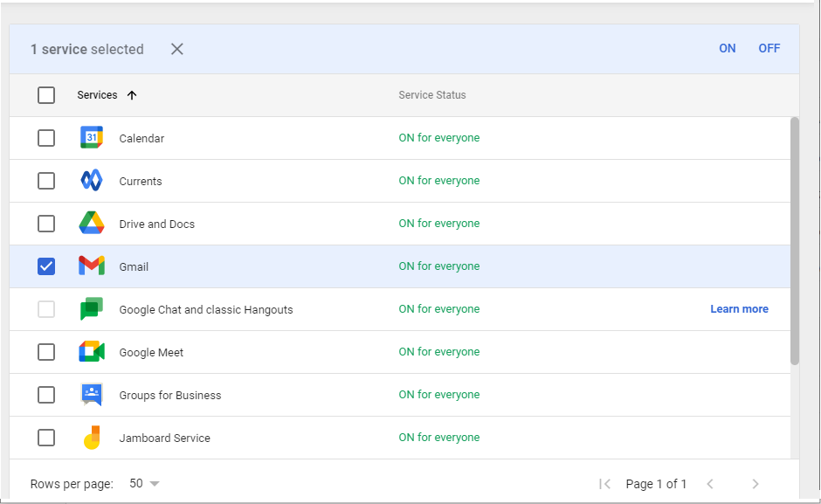Viewport: 821px width, 504px height.
Task: Click the Drive and Docs icon
Action: (92, 224)
